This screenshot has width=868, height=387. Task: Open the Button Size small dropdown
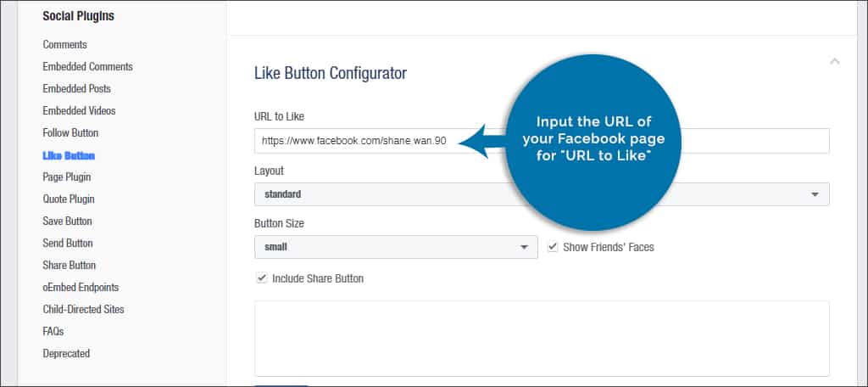tap(396, 247)
